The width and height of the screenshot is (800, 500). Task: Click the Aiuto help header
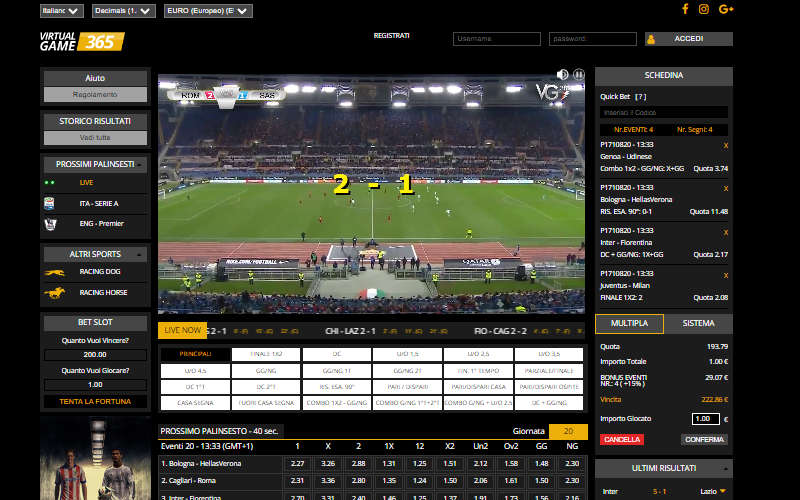click(95, 78)
